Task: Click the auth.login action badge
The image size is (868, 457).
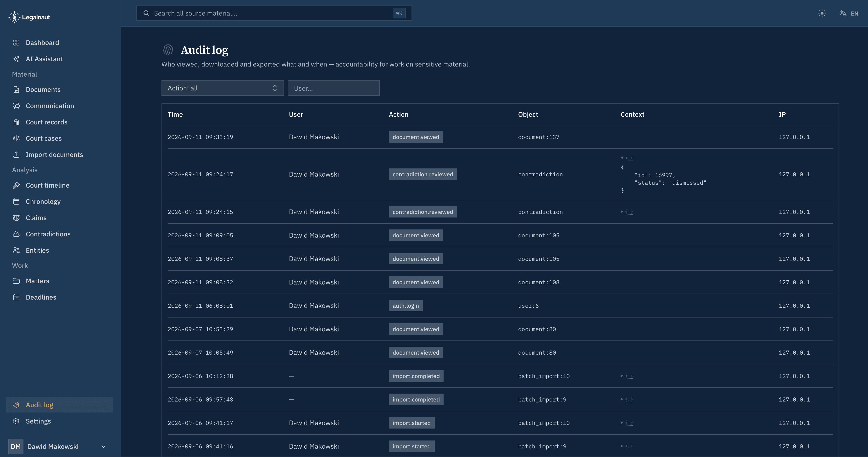Action: [405, 306]
